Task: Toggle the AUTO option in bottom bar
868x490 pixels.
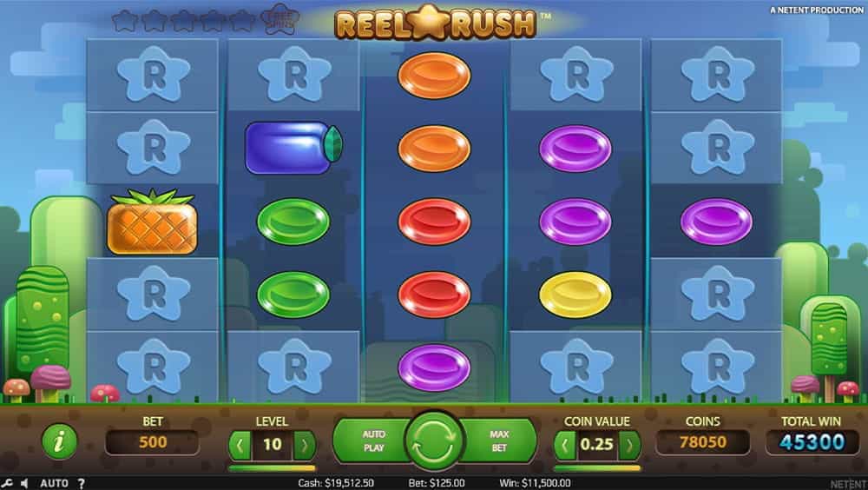Action: [54, 483]
